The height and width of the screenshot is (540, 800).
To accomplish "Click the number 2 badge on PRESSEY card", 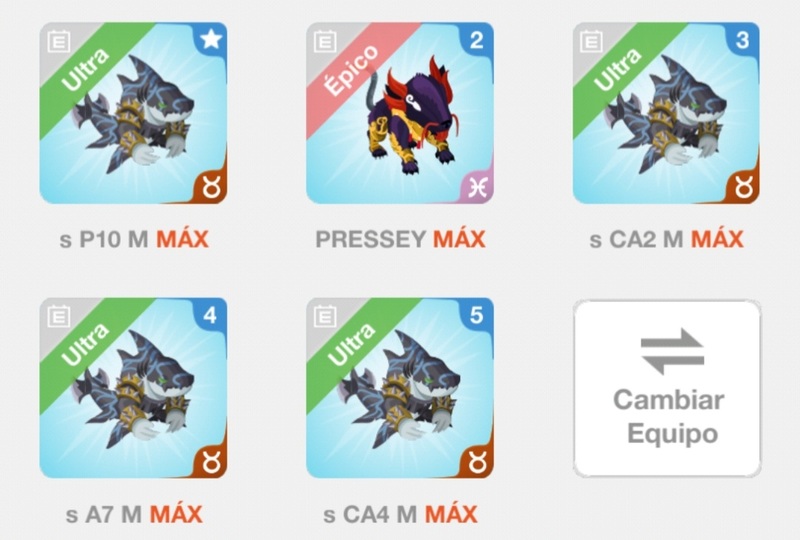I will tap(477, 39).
